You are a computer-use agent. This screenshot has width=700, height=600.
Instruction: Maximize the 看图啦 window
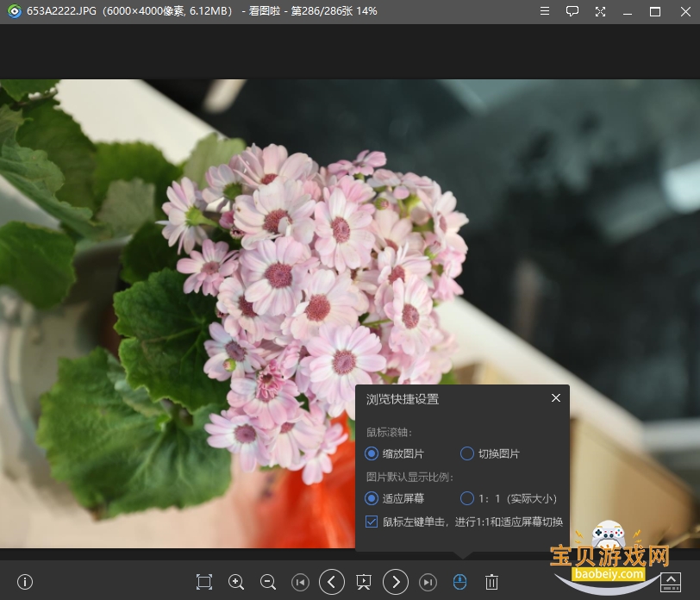coord(655,11)
